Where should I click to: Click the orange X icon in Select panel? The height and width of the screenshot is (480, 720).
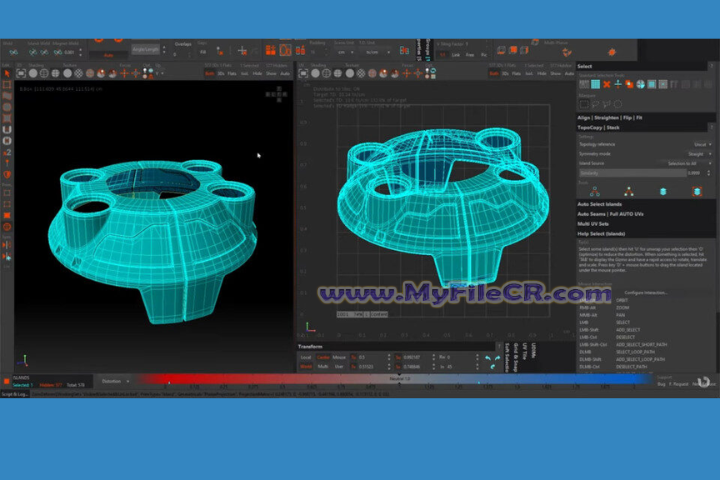[607, 85]
